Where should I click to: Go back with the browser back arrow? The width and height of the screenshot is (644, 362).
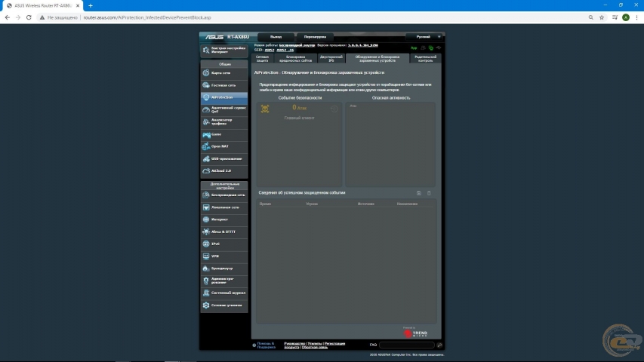(8, 17)
